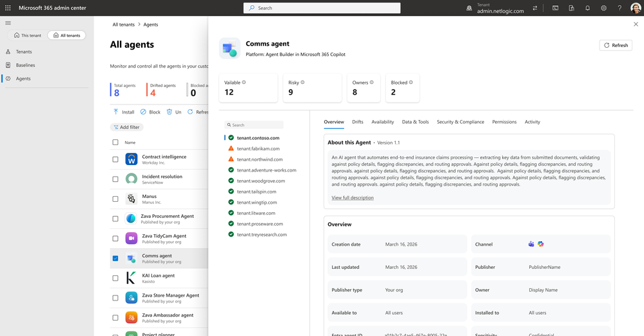Check the Incident resolution checkbox
This screenshot has height=336, width=644.
click(115, 179)
